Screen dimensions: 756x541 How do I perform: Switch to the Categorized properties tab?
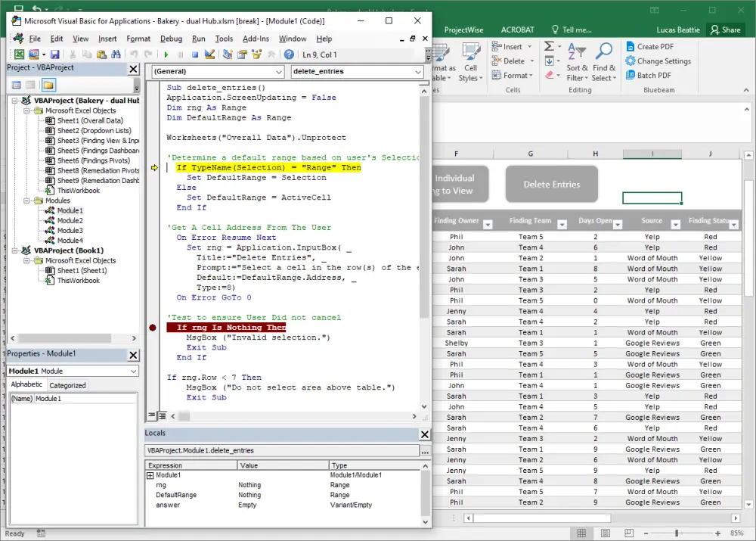click(67, 385)
